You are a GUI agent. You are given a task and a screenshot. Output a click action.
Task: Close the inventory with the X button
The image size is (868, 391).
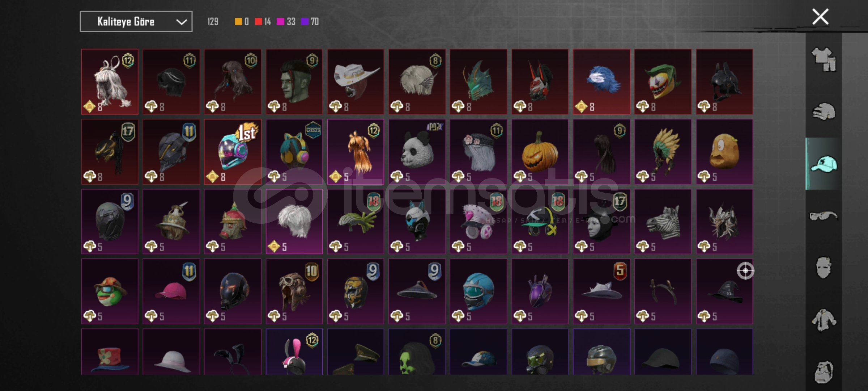(x=820, y=17)
